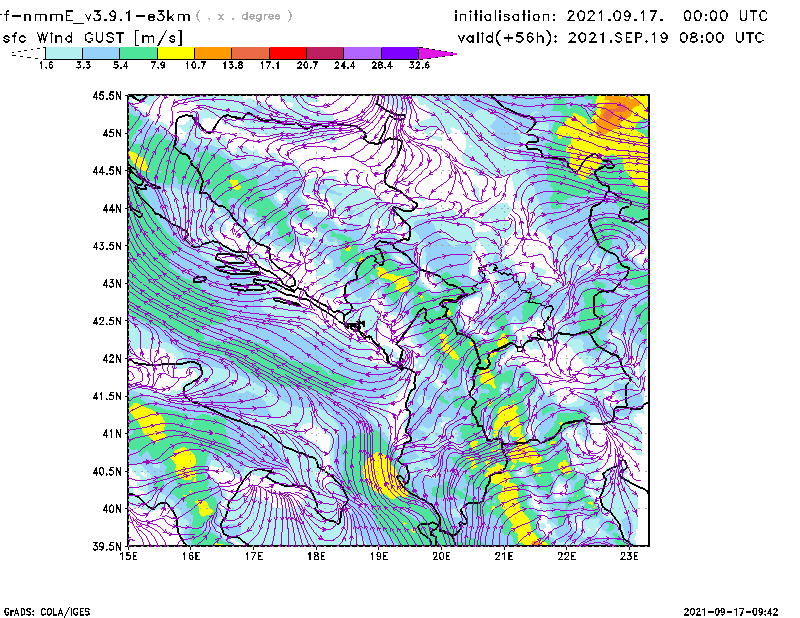Click the legend value 17.1
This screenshot has height=618, width=800.
coord(269,65)
